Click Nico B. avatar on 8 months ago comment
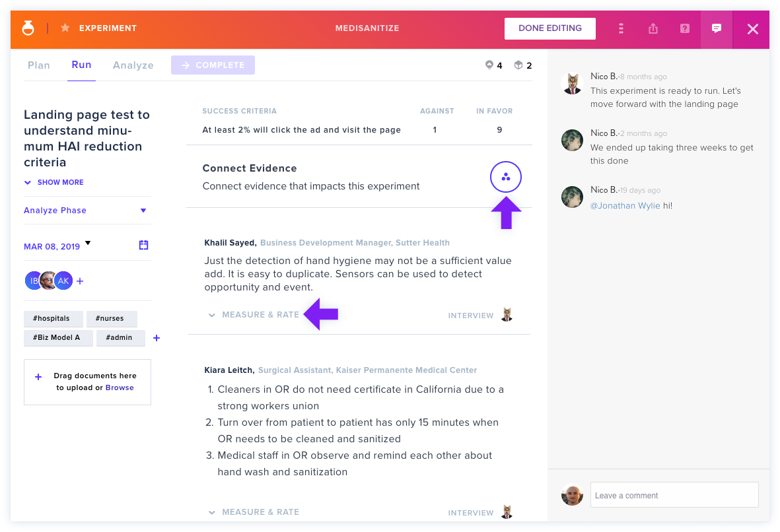 click(572, 83)
